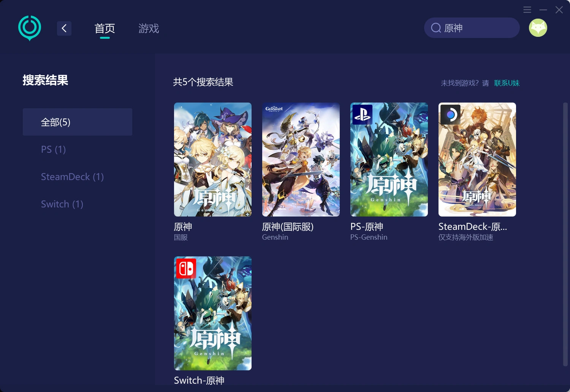Click the Nintendo Switch logo badge on cover
Screen dimensions: 570x392
click(186, 269)
